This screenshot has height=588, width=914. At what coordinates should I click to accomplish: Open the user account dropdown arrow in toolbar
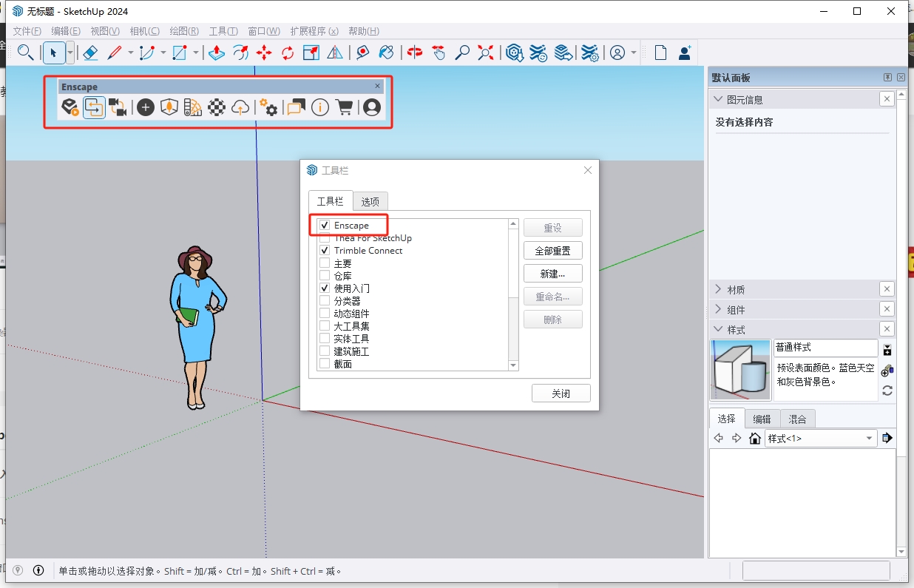tap(634, 53)
